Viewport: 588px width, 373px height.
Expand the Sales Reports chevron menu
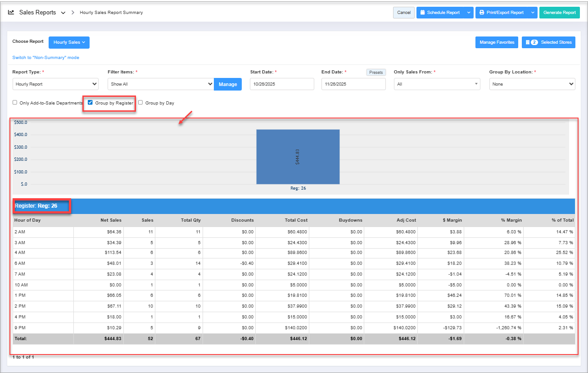[x=63, y=13]
